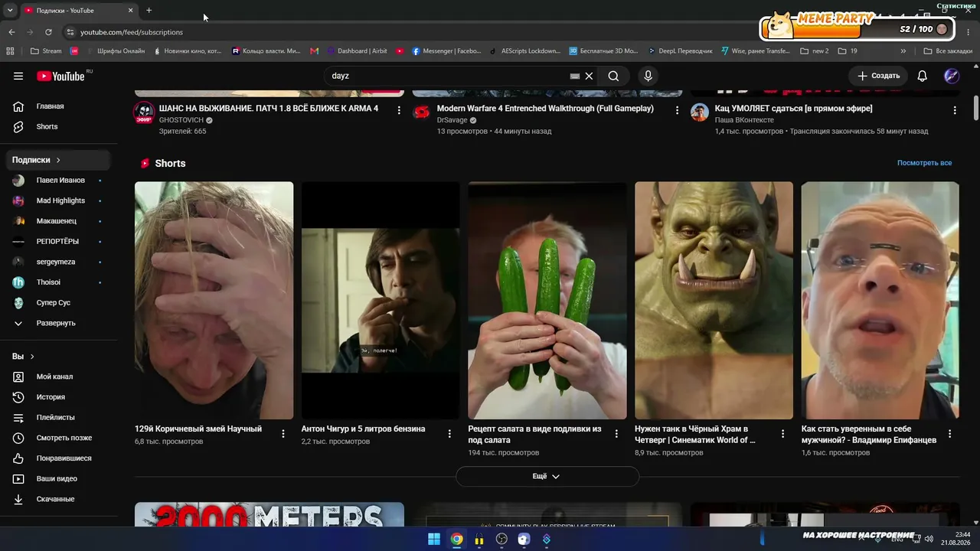Open options menu for '129й Коричневый змей' Short
980x551 pixels.
(283, 434)
